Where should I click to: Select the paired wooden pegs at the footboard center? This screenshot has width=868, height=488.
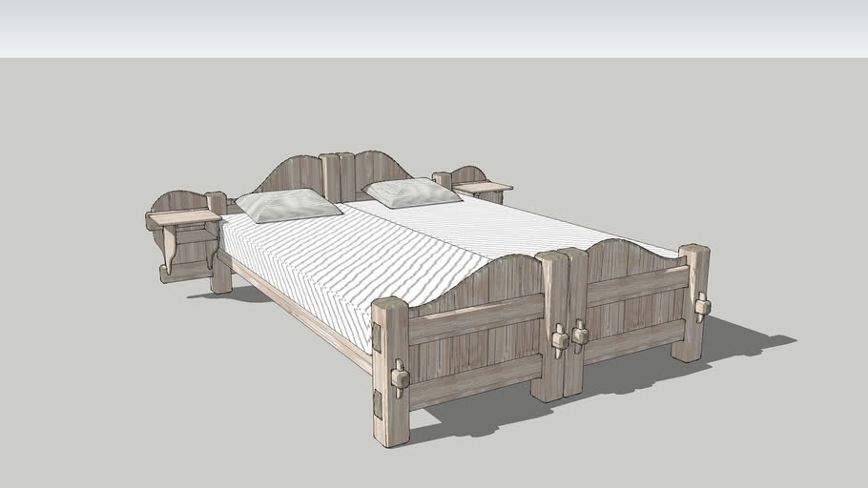pos(569,337)
